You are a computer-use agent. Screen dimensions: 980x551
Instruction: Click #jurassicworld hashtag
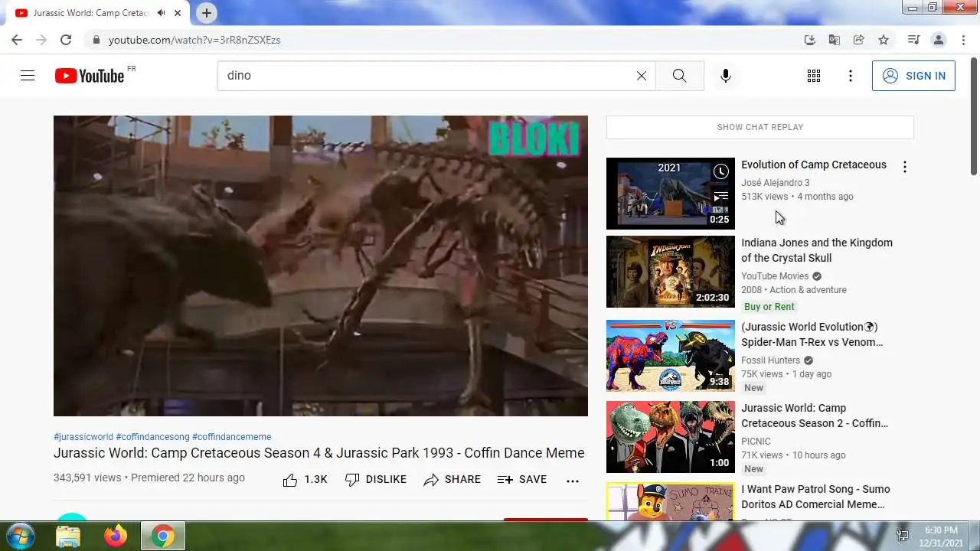coord(83,437)
